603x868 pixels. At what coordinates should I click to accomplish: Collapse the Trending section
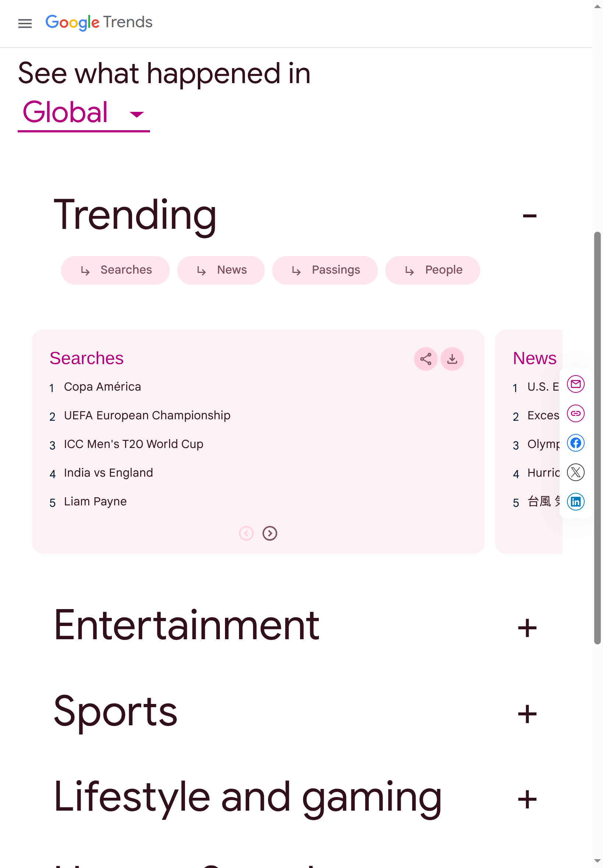pos(529,216)
